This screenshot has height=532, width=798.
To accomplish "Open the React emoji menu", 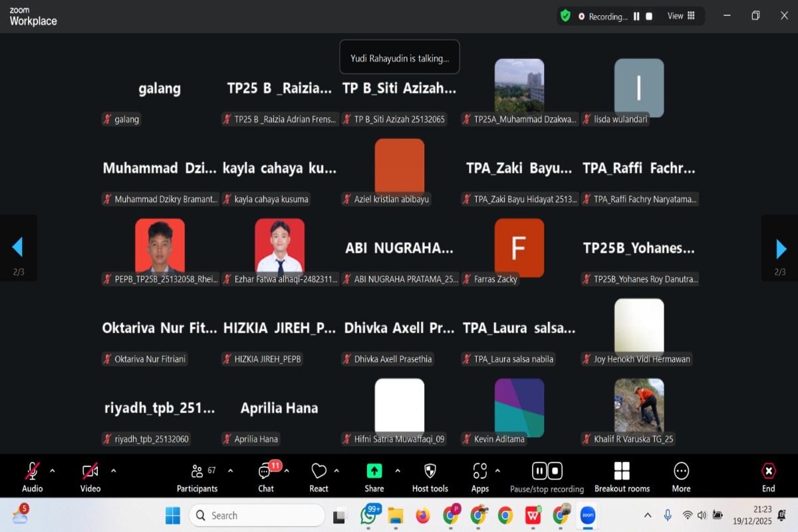I will click(x=319, y=471).
